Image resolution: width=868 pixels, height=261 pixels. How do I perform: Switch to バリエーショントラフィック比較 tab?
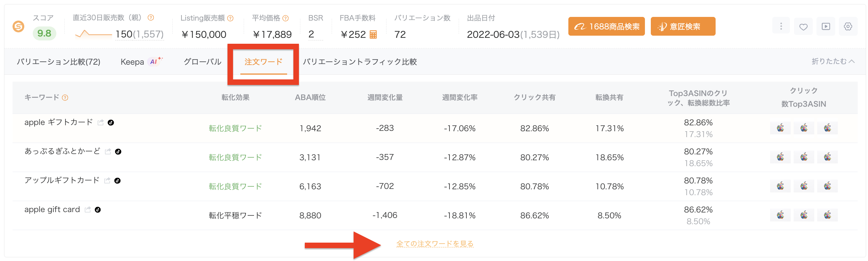point(360,62)
